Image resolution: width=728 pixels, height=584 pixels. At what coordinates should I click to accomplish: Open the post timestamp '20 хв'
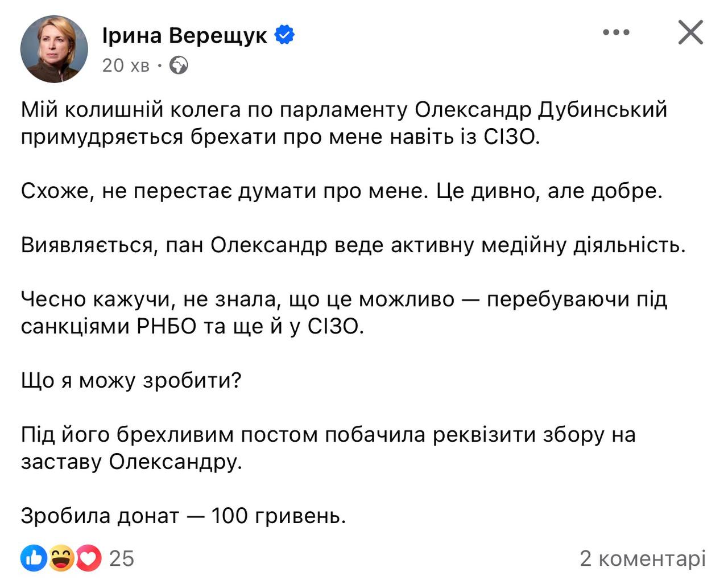tap(126, 65)
